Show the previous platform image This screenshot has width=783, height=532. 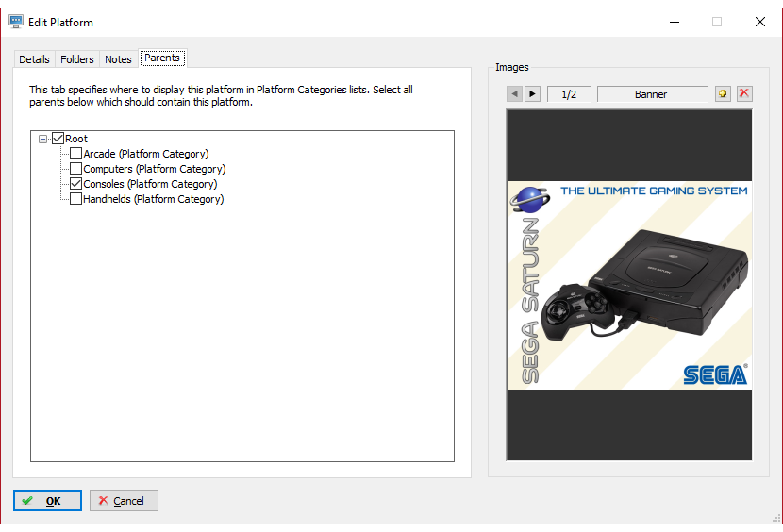point(514,94)
